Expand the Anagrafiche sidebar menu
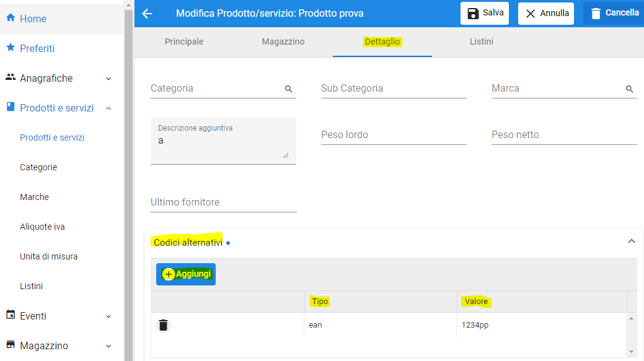The width and height of the screenshot is (644, 361). pyautogui.click(x=108, y=79)
